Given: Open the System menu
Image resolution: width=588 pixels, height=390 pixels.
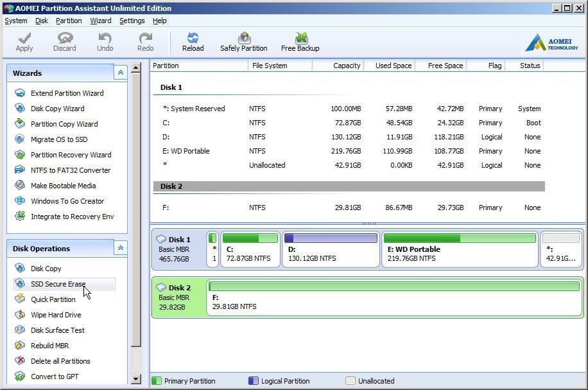Looking at the screenshot, I should (x=16, y=21).
